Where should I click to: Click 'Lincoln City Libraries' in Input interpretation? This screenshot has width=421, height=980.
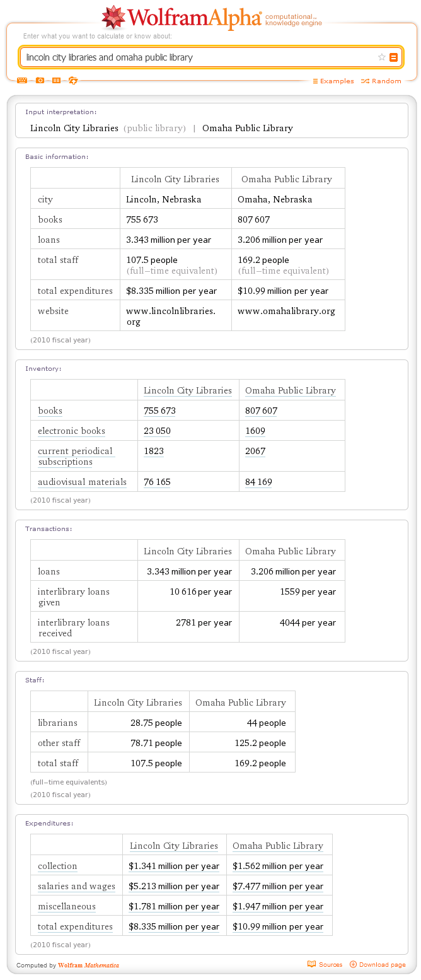(74, 128)
